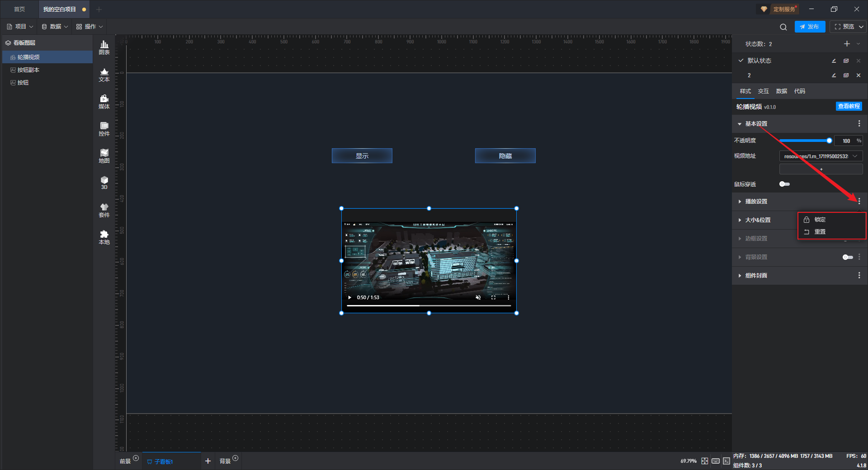Image resolution: width=868 pixels, height=470 pixels.
Task: Open the more options menu for 基本设置
Action: pos(859,124)
